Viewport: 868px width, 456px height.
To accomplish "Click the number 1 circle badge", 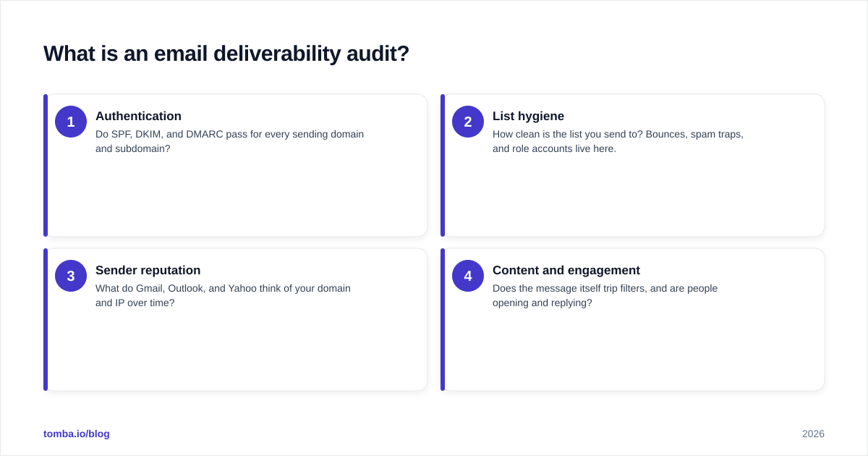I will tap(71, 122).
